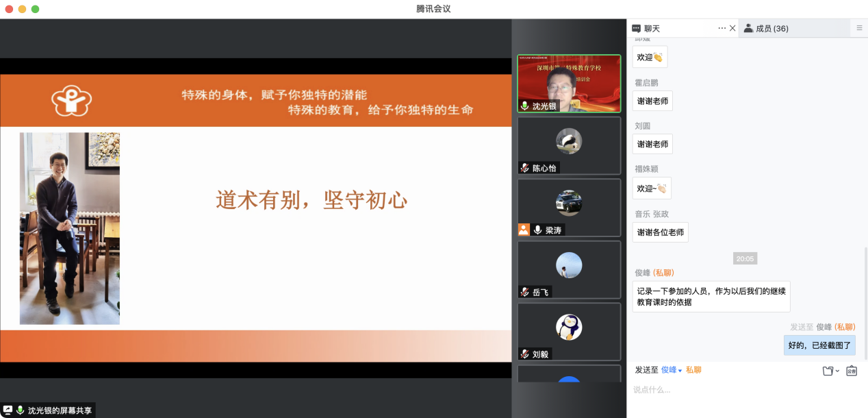The width and height of the screenshot is (868, 418).
Task: Open the 公告 announcement icon
Action: 852,371
